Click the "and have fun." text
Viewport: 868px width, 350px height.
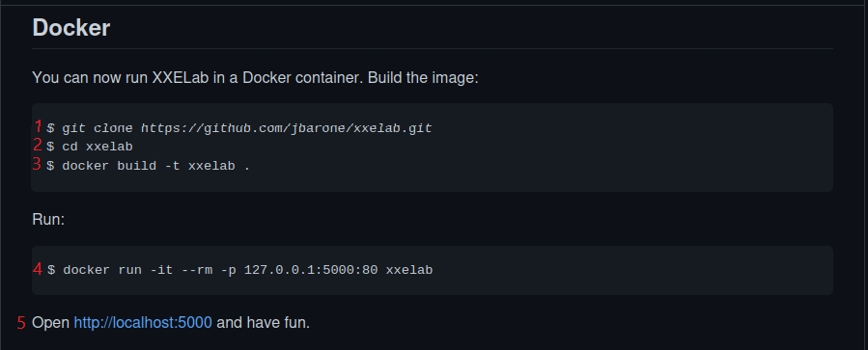263,322
